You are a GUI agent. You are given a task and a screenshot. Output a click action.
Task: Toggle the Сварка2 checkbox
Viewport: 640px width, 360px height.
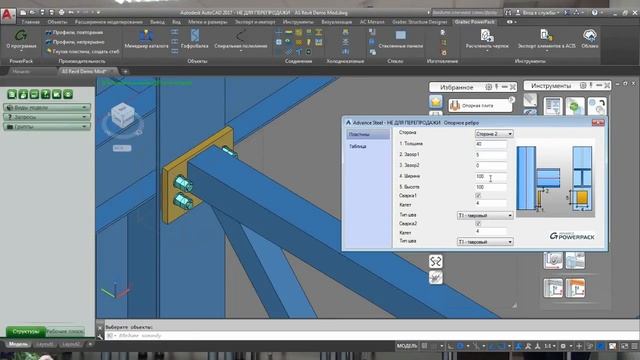click(478, 224)
